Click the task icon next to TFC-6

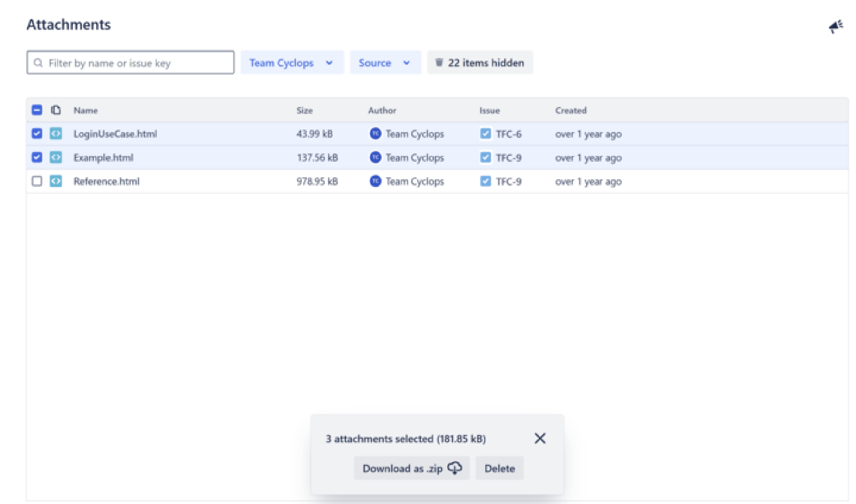coord(485,134)
